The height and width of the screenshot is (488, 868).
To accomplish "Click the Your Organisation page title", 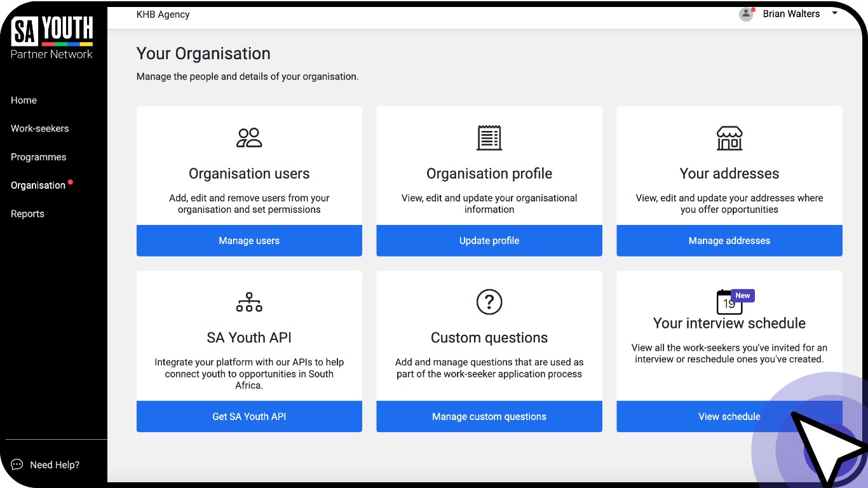I will click(203, 53).
